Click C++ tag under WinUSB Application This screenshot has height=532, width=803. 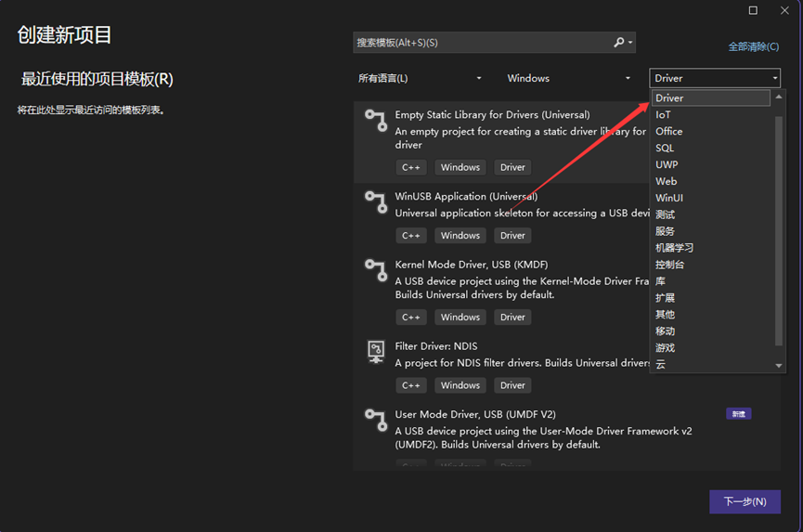click(x=410, y=236)
